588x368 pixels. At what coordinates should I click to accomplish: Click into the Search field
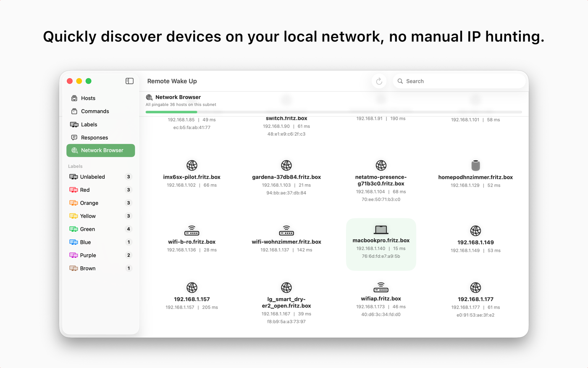[459, 81]
